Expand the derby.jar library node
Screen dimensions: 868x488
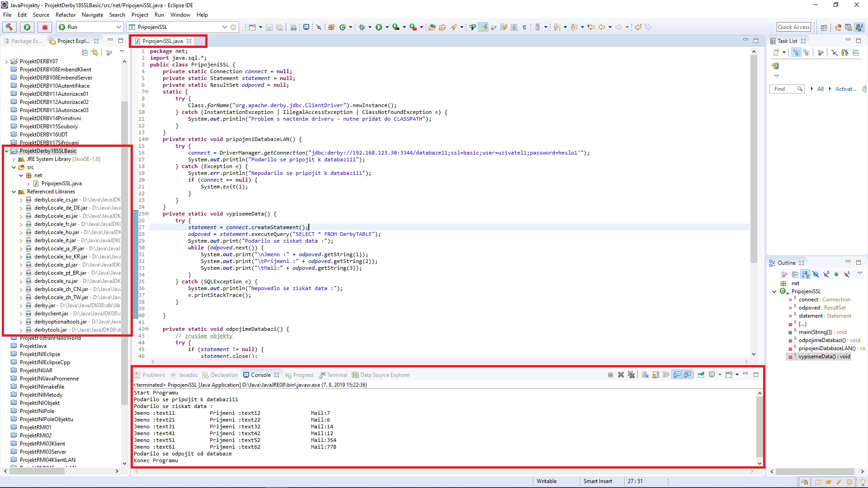pyautogui.click(x=21, y=305)
